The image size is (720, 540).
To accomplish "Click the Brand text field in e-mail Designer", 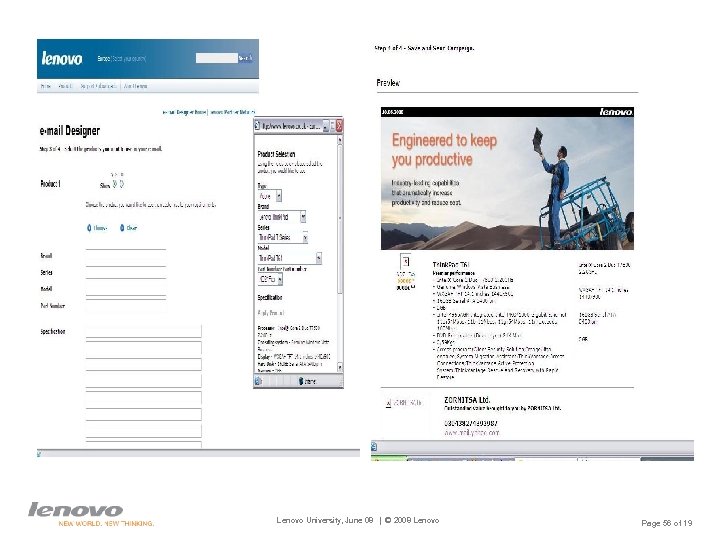I will click(126, 257).
